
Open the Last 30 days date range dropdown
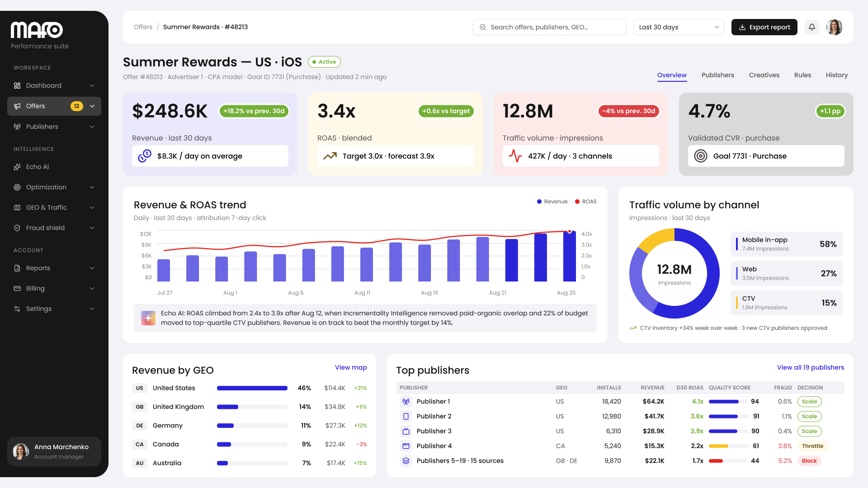[x=679, y=27]
